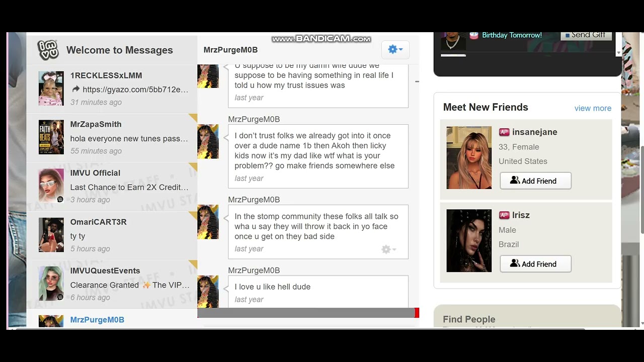The width and height of the screenshot is (644, 362).
Task: Click the AP badge next to Irisz
Action: click(x=504, y=215)
